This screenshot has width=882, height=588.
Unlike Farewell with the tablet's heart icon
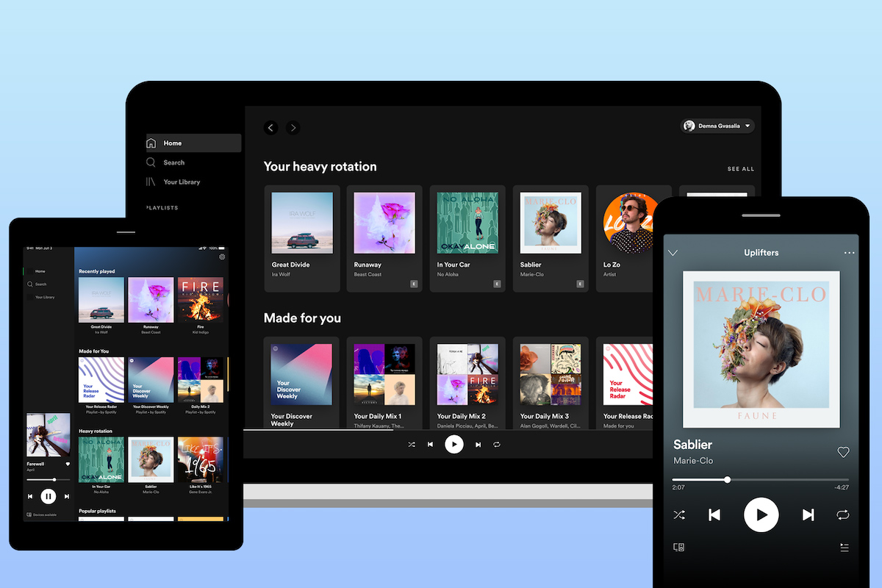(68, 464)
